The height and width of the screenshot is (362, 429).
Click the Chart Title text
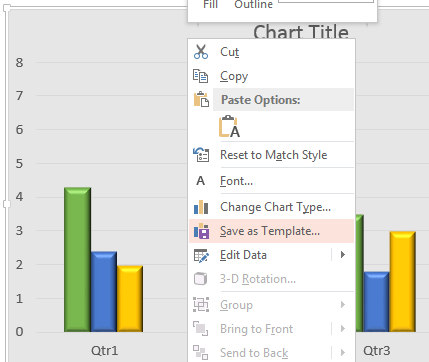click(x=301, y=32)
